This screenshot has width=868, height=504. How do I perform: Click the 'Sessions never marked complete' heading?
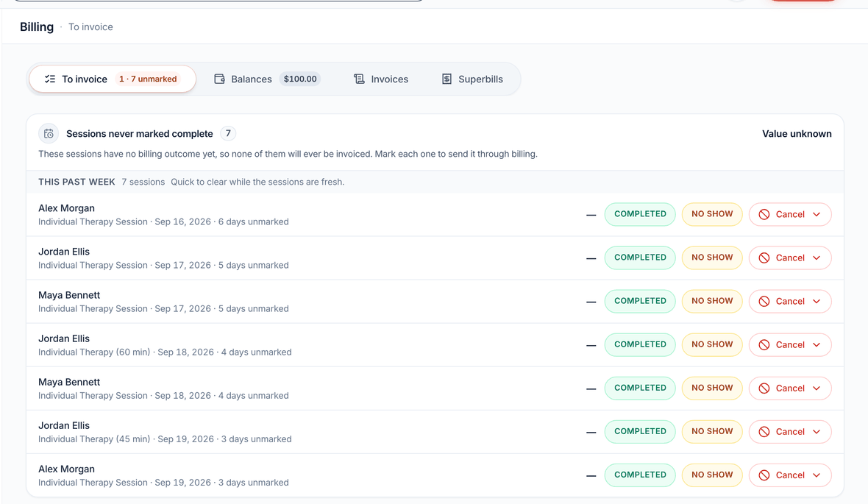(x=140, y=134)
